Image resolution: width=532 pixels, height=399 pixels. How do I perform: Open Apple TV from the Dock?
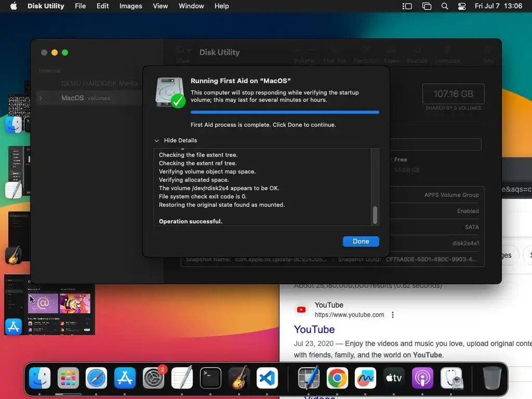(394, 378)
